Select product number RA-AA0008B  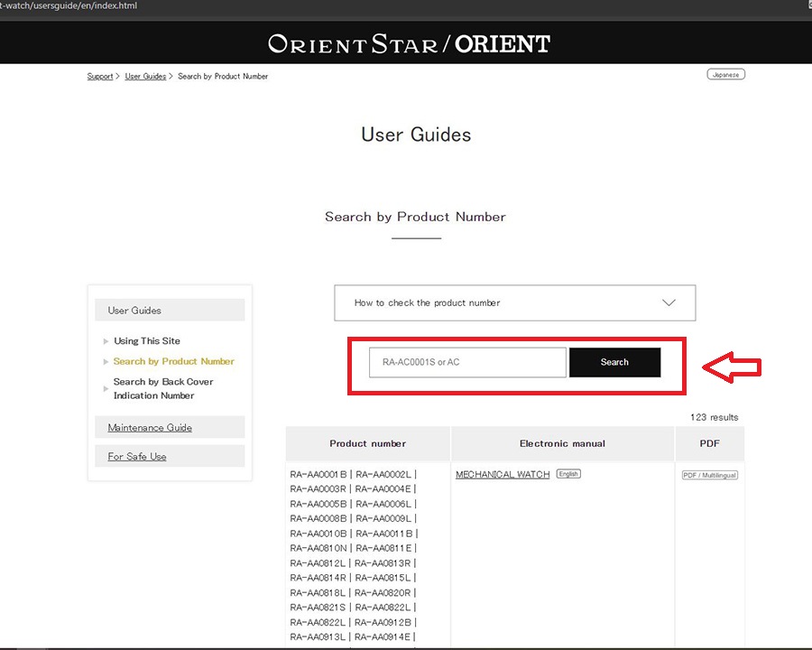318,518
